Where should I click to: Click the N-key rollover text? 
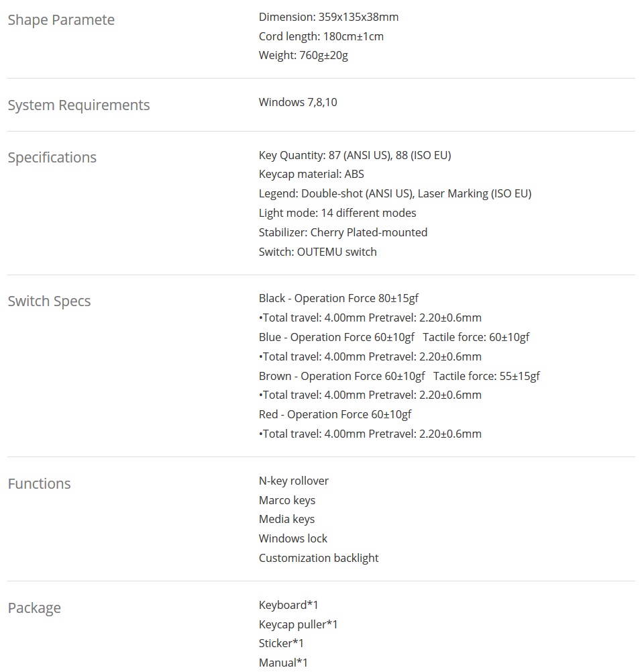point(293,481)
